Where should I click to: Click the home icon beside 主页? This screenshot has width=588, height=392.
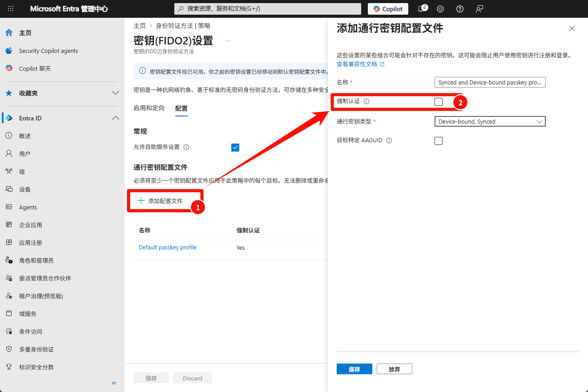pyautogui.click(x=9, y=33)
